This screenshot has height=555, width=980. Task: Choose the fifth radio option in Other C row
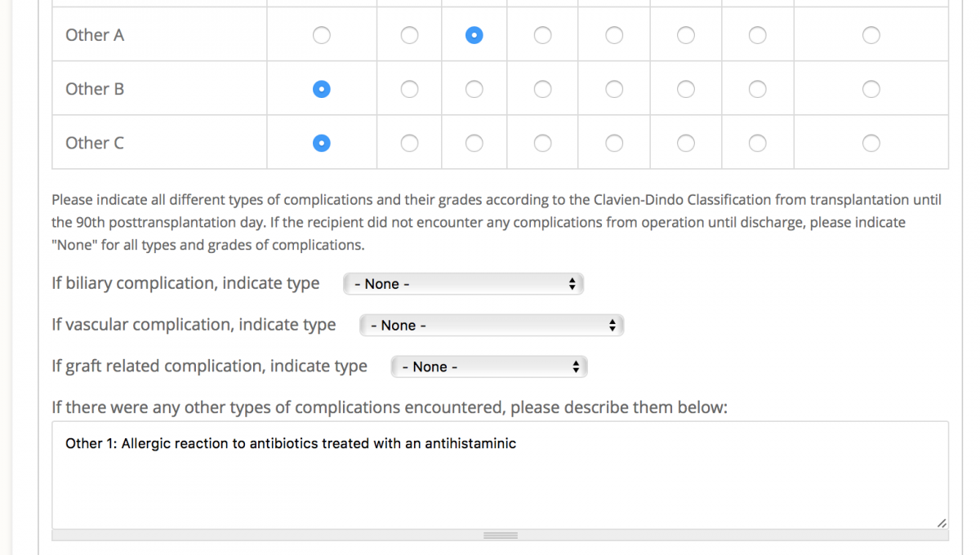tap(614, 143)
